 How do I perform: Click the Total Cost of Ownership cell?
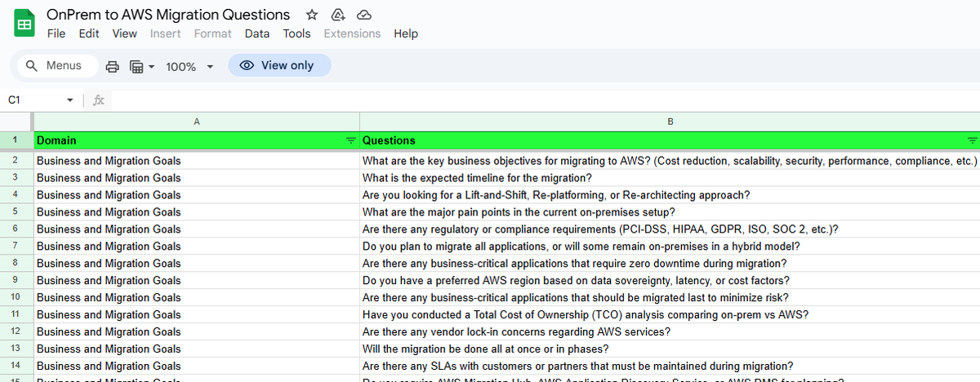click(x=670, y=314)
